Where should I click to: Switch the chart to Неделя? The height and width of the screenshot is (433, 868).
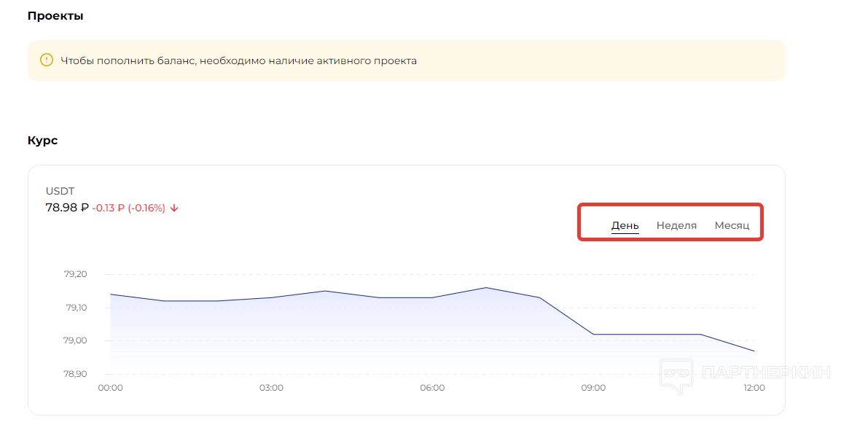click(x=676, y=225)
